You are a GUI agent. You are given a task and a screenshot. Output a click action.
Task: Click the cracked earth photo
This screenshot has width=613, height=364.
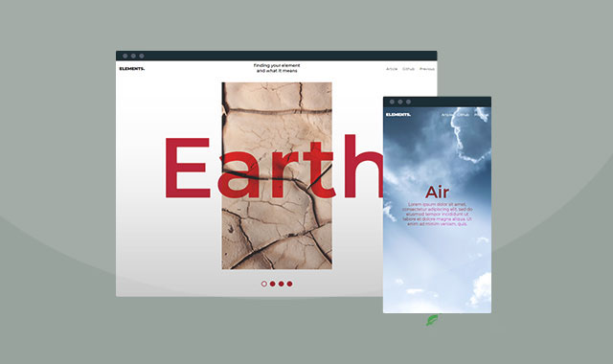277,175
